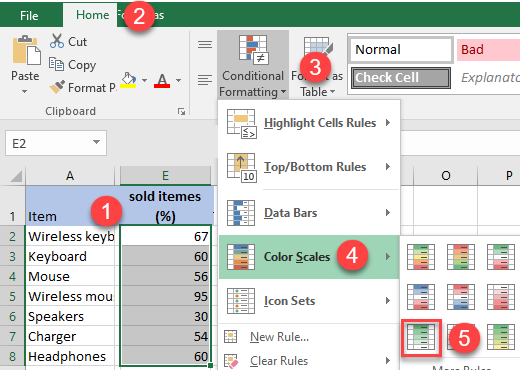Open Icon Sets submenu

[x=309, y=301]
